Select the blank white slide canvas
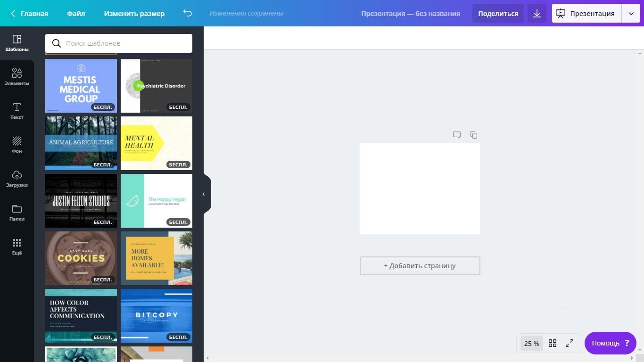Image resolution: width=644 pixels, height=362 pixels. pyautogui.click(x=420, y=189)
